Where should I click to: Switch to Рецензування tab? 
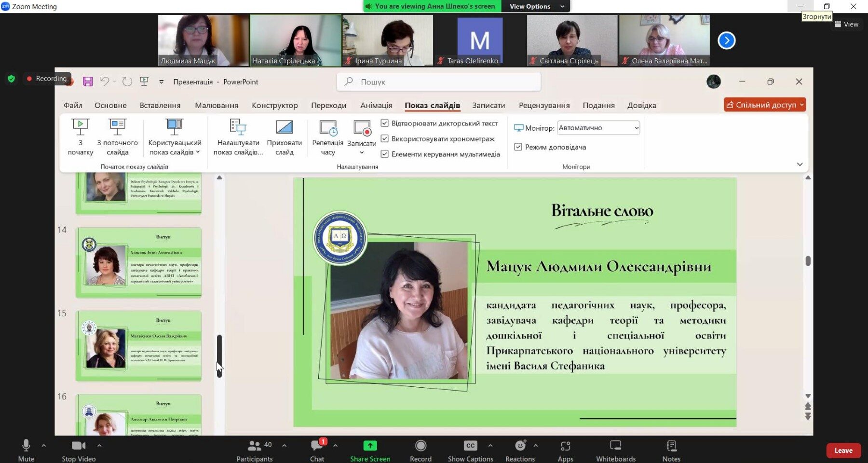click(x=544, y=105)
